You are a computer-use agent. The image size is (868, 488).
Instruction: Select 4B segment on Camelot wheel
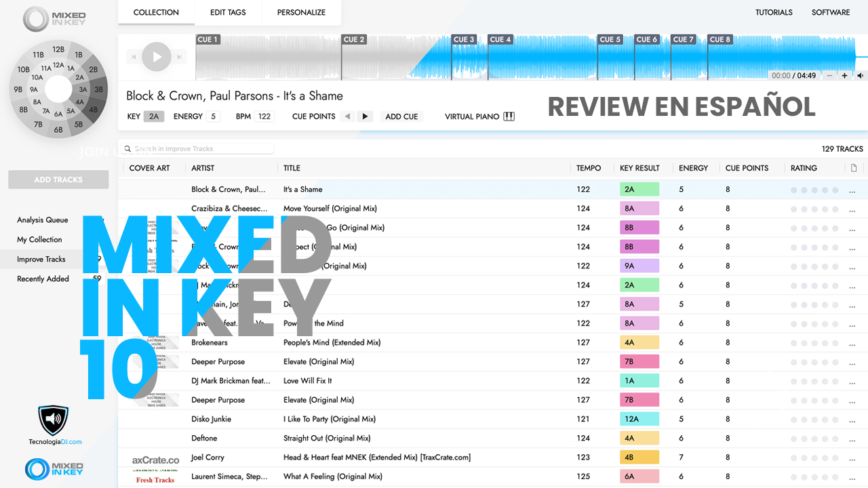pyautogui.click(x=93, y=108)
